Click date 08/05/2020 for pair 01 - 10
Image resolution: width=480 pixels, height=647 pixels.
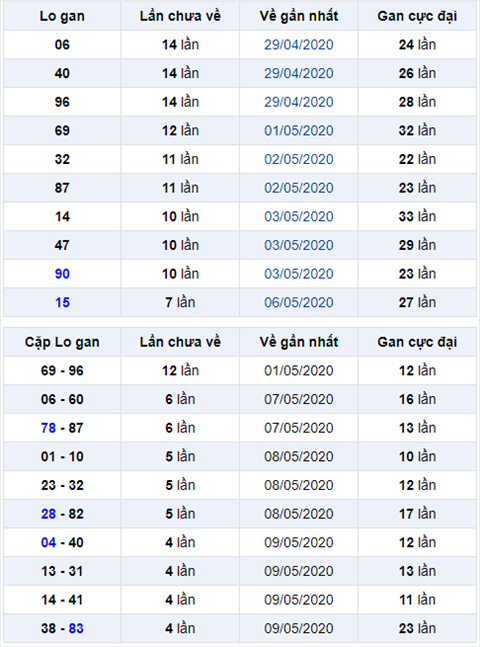299,457
